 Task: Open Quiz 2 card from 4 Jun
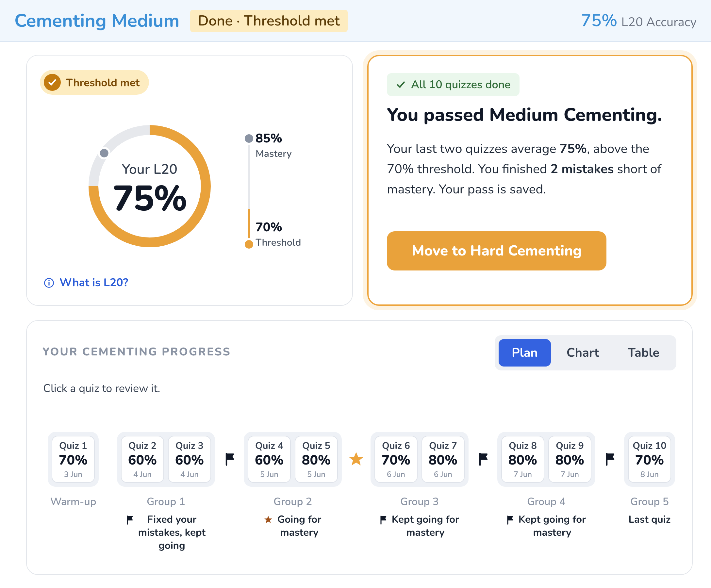coord(142,459)
